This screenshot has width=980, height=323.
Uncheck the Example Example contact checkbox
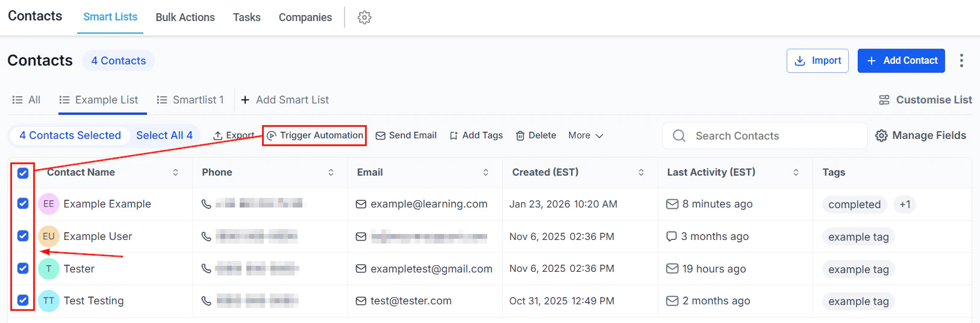tap(23, 203)
